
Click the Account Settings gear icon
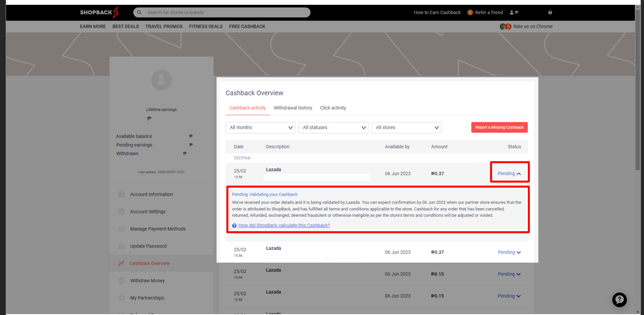tap(121, 212)
